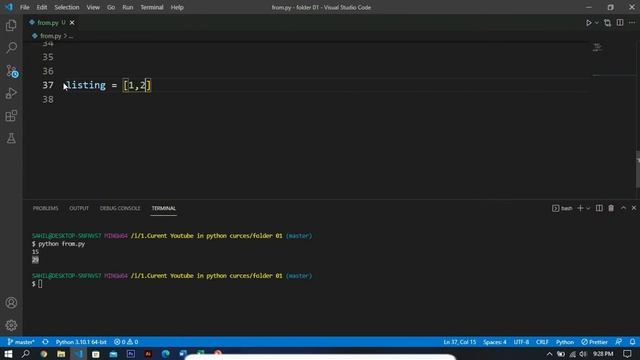Open the View menu

(x=93, y=7)
